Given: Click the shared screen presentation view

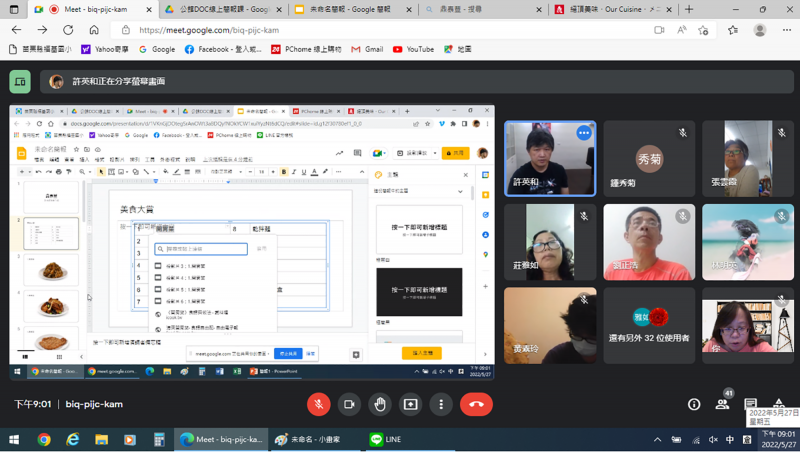Looking at the screenshot, I should pyautogui.click(x=252, y=242).
